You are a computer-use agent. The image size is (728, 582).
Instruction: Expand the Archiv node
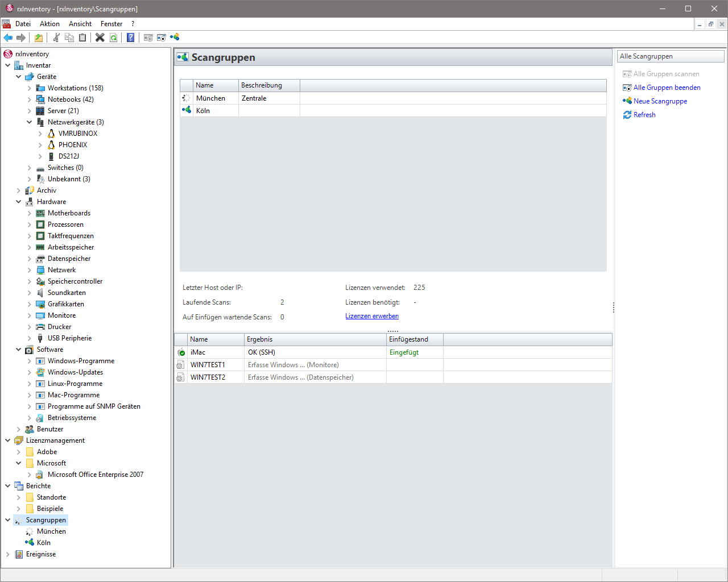19,190
